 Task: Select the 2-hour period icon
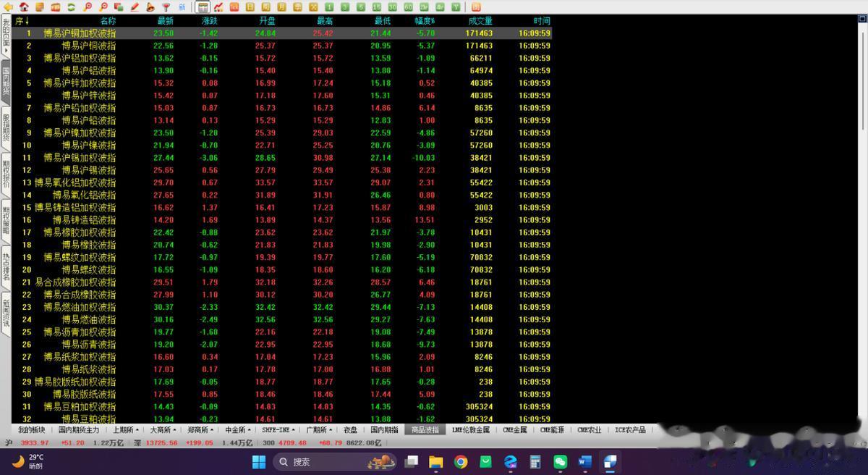pos(423,7)
